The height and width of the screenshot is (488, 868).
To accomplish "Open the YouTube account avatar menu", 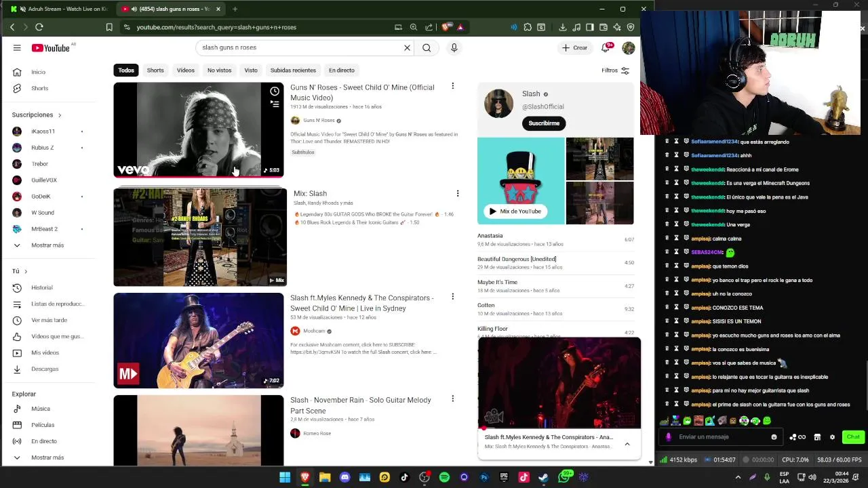I will point(629,47).
